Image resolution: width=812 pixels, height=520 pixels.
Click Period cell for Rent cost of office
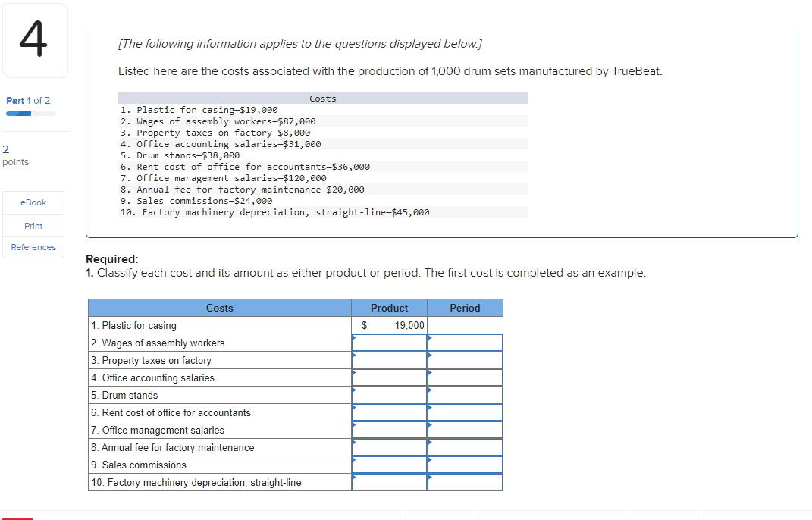point(465,412)
